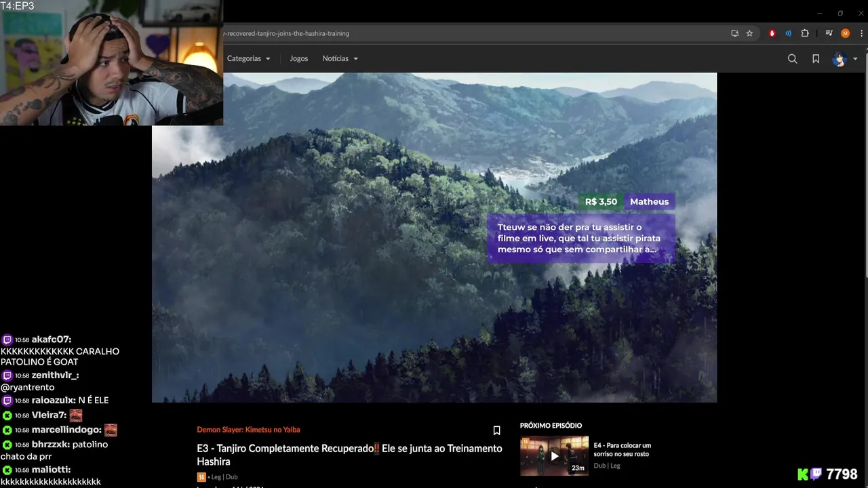Screen dimensions: 868x488
Task: Click the Crunchyroll user avatar
Action: point(840,59)
